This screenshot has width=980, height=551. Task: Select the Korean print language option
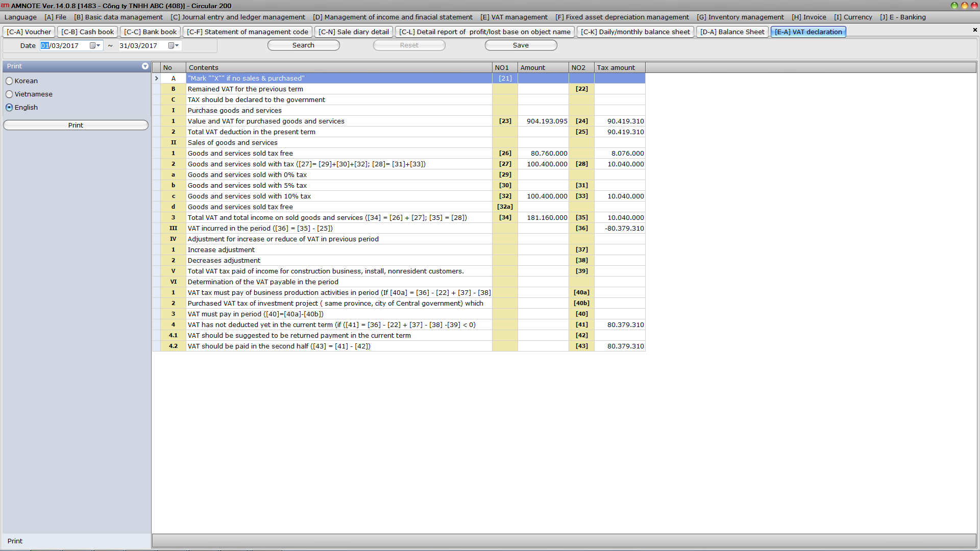pos(9,81)
